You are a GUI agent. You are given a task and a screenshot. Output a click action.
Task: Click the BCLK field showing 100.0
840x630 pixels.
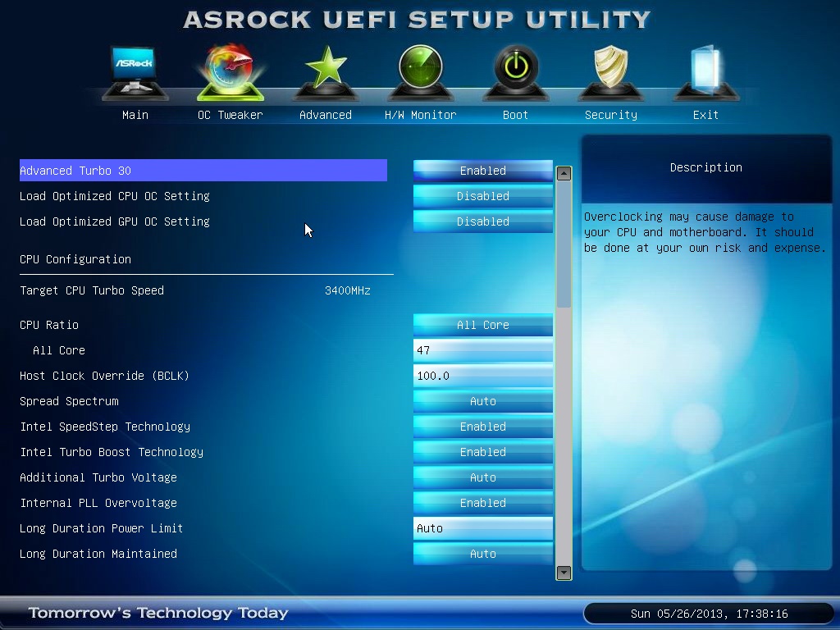tap(482, 376)
